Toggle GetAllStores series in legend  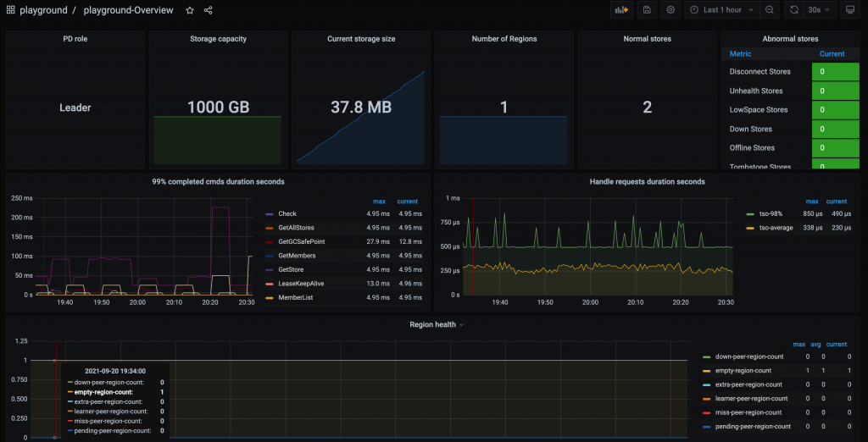(298, 228)
